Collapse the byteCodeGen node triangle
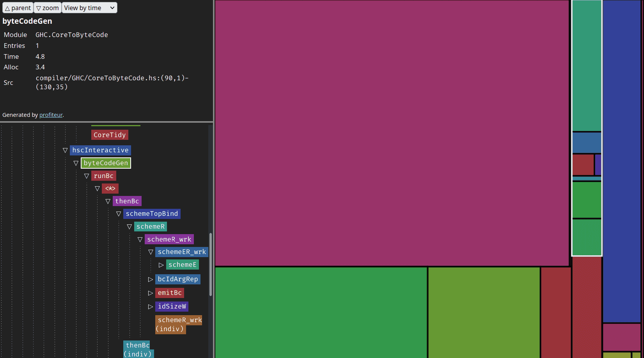Screen dimensions: 644x358 [x=76, y=163]
